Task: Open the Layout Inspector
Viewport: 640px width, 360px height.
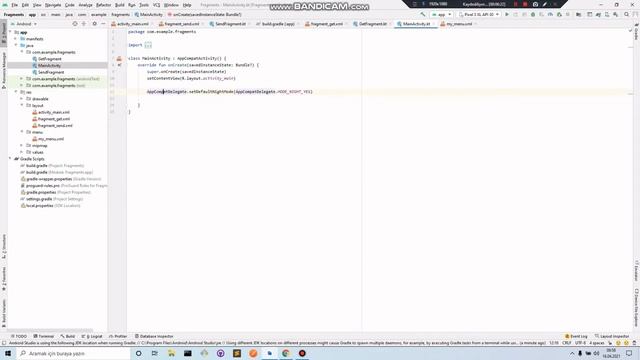Action: pyautogui.click(x=612, y=336)
